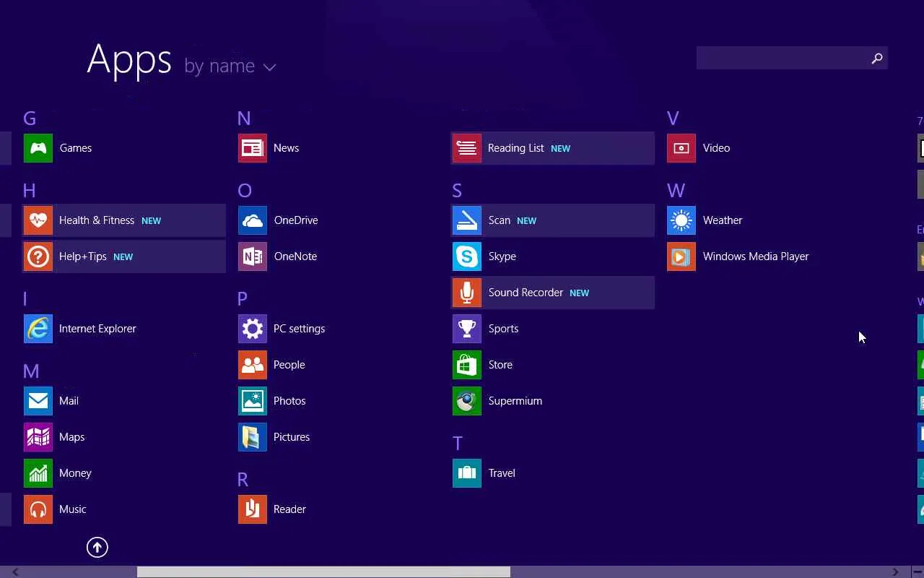Image resolution: width=924 pixels, height=578 pixels.
Task: Launch the Money chart icon
Action: [38, 473]
